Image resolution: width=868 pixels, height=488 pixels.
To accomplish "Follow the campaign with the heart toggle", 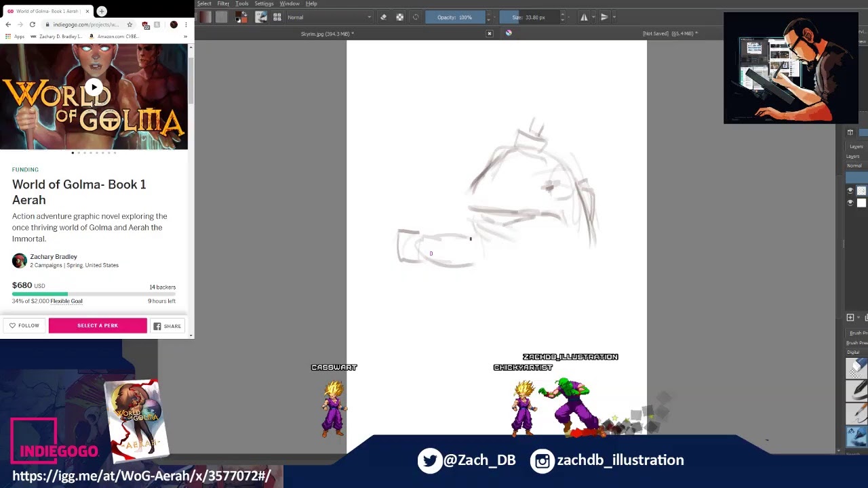I will click(24, 326).
